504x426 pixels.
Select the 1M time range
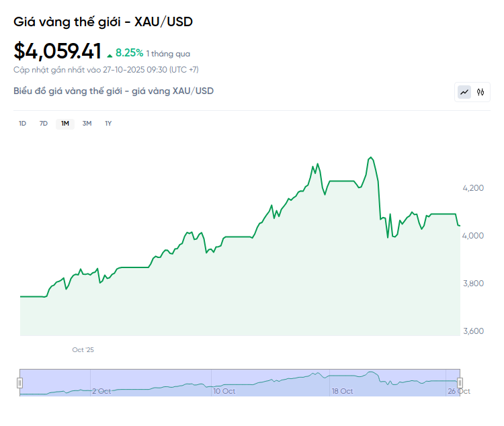tap(65, 123)
